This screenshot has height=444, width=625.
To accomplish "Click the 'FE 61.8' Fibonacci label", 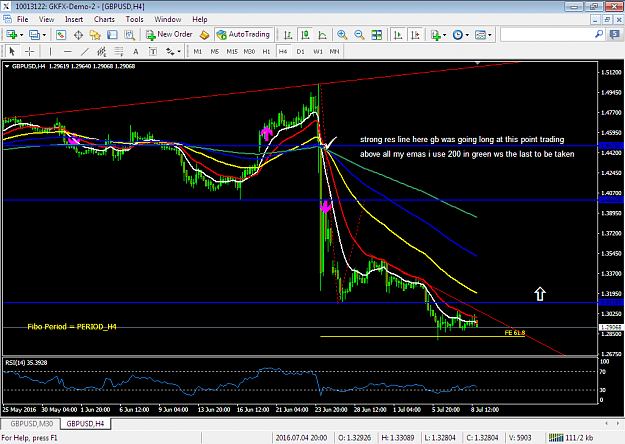I will 515,332.
